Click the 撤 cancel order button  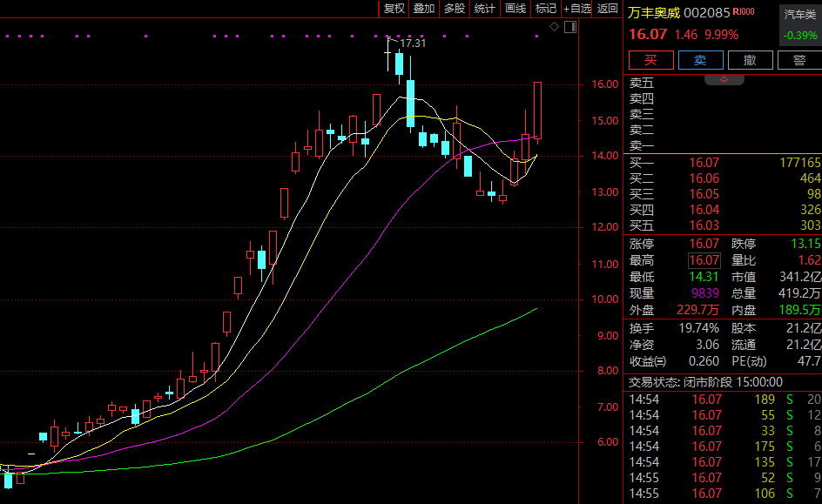(x=749, y=60)
